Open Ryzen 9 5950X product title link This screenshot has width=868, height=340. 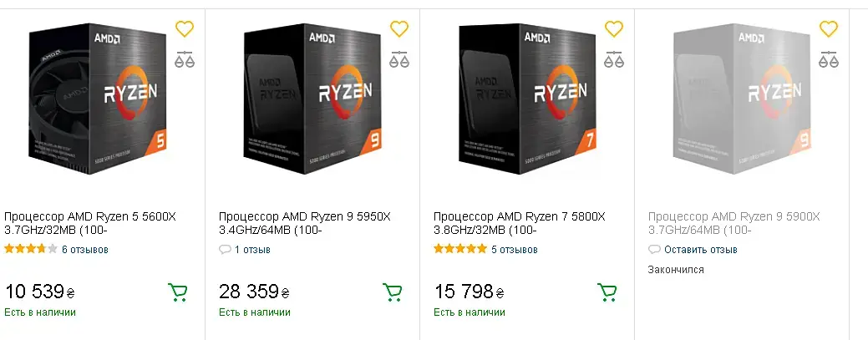point(305,223)
